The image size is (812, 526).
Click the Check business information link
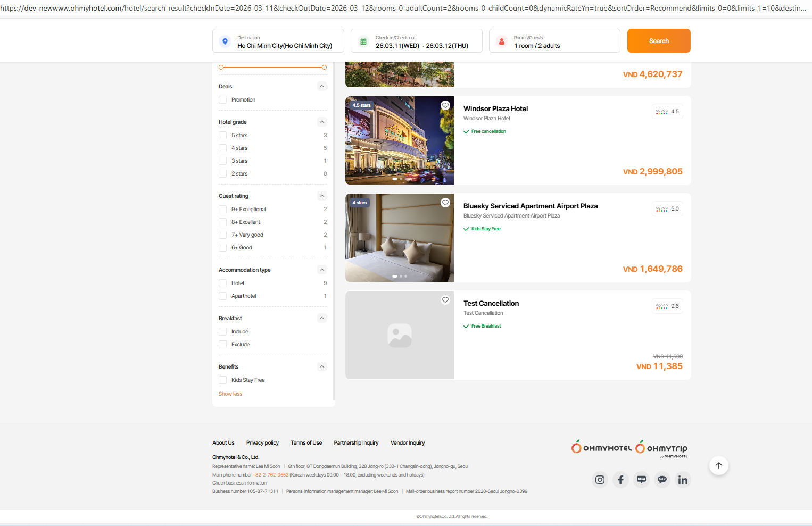pyautogui.click(x=239, y=483)
